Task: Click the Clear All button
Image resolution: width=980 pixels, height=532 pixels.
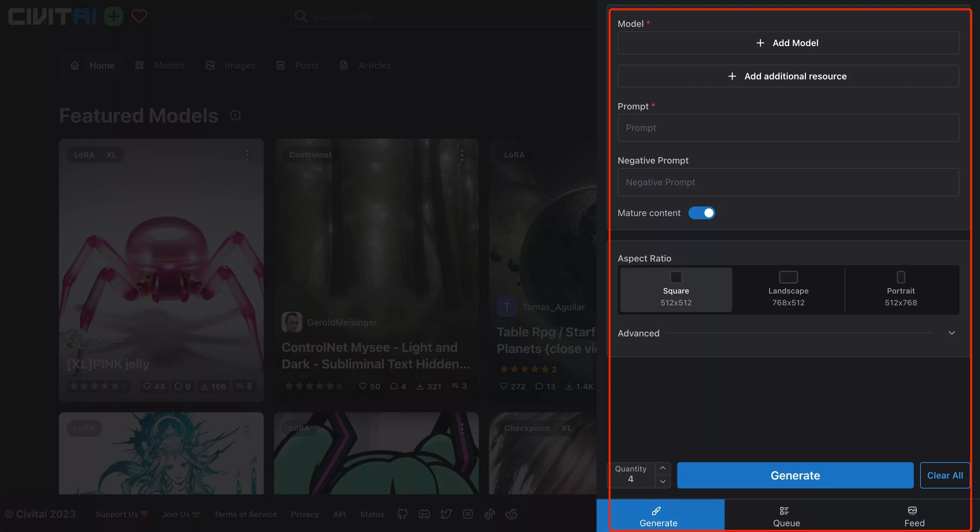Action: coord(945,475)
